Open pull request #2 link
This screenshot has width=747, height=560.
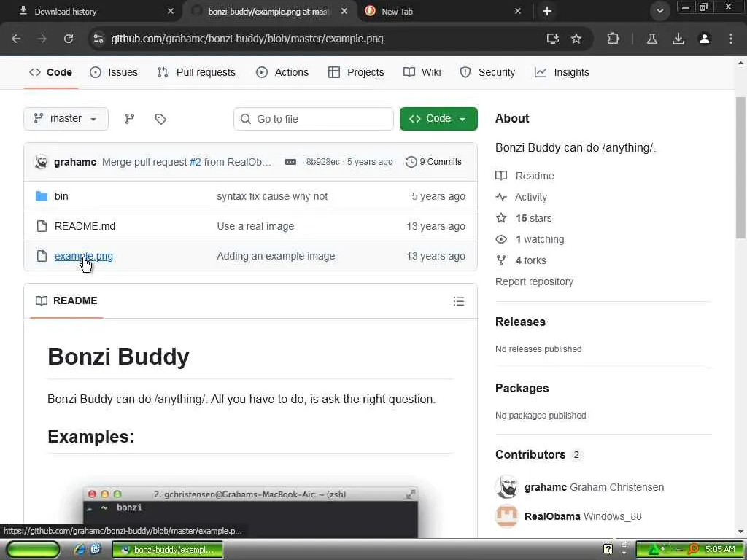(196, 162)
